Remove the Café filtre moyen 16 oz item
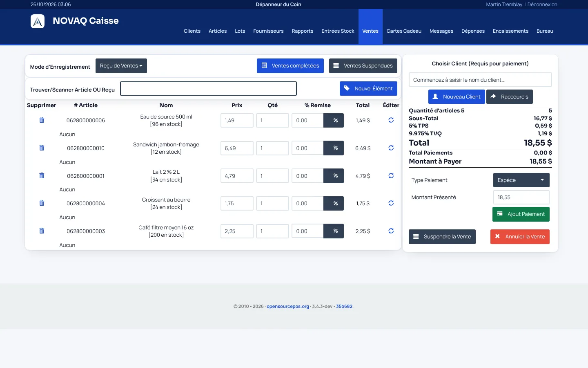 [x=42, y=231]
